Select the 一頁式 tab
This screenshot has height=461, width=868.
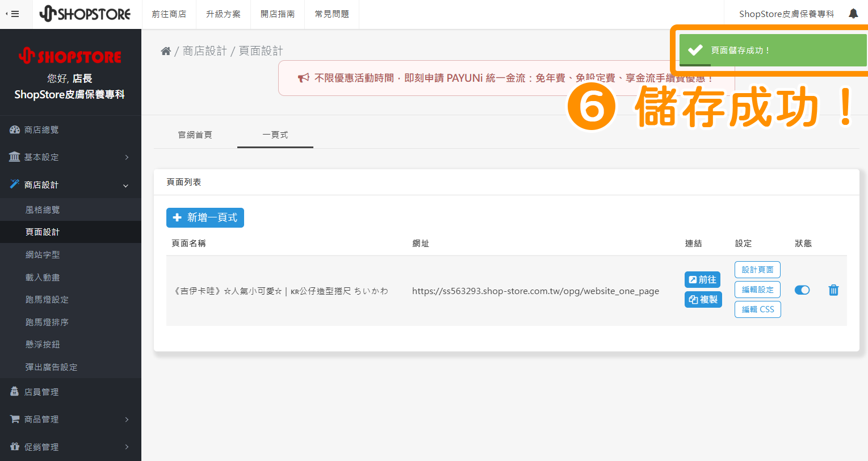275,135
